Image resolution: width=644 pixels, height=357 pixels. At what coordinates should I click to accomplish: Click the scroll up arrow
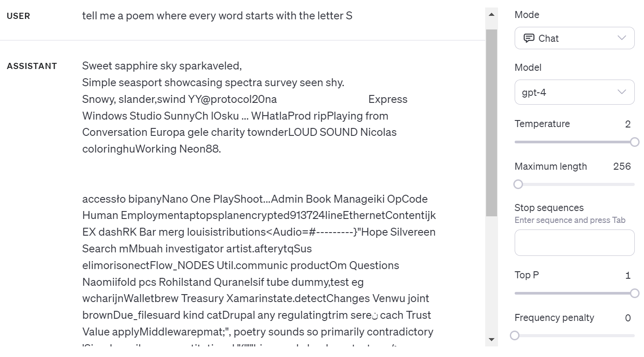pyautogui.click(x=492, y=15)
